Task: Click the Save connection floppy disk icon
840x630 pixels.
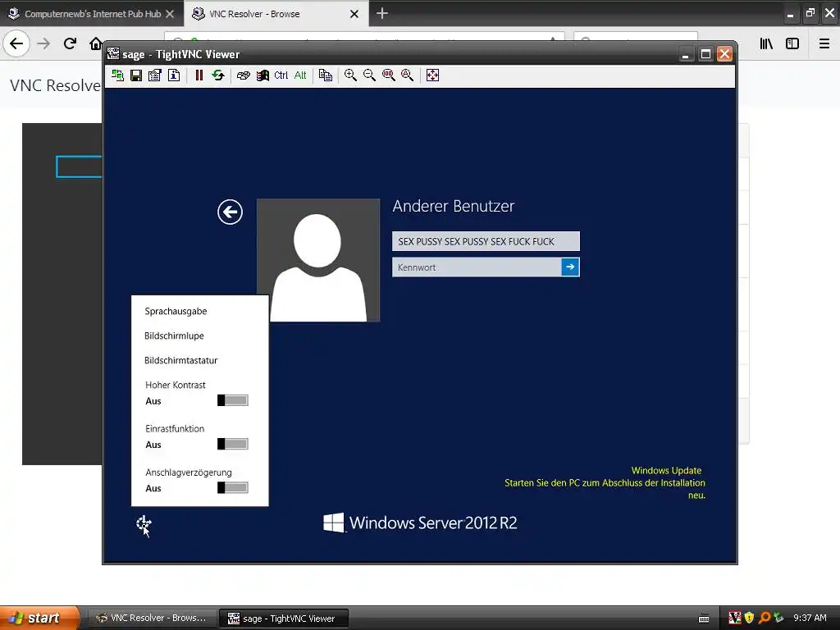Action: click(136, 75)
